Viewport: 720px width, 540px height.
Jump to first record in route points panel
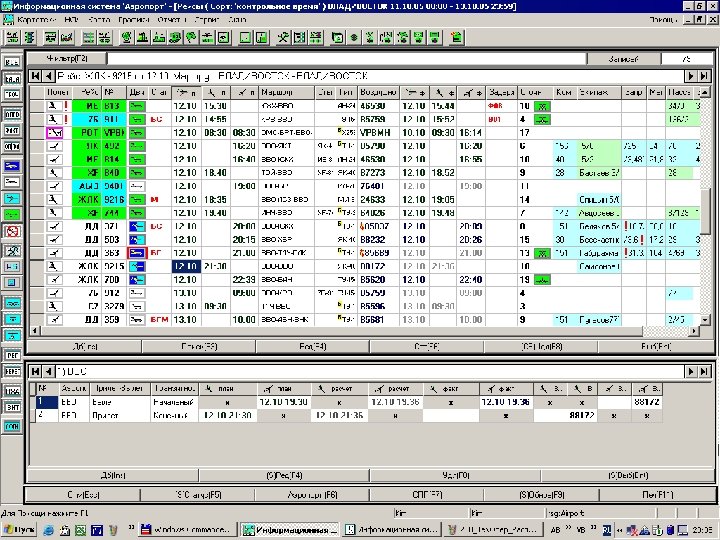pyautogui.click(x=35, y=371)
